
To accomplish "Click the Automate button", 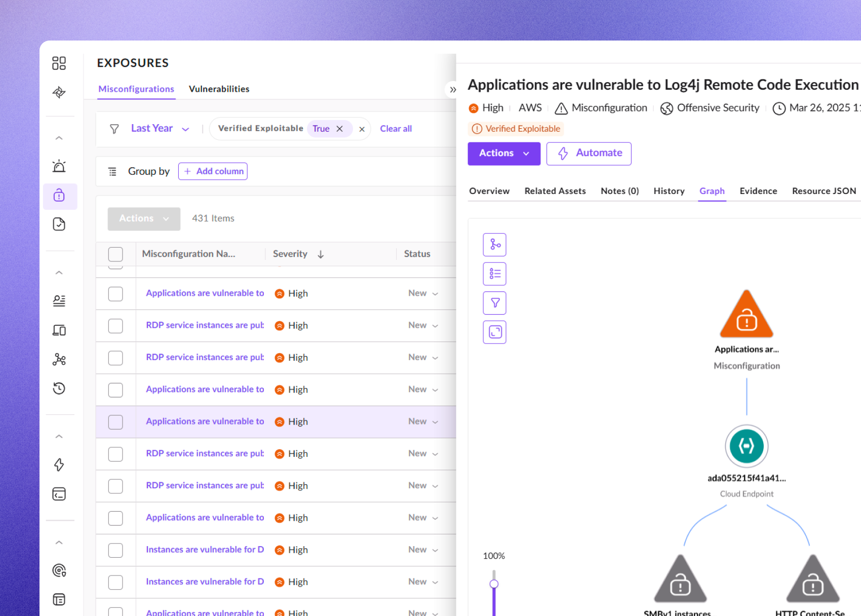I will [x=589, y=153].
